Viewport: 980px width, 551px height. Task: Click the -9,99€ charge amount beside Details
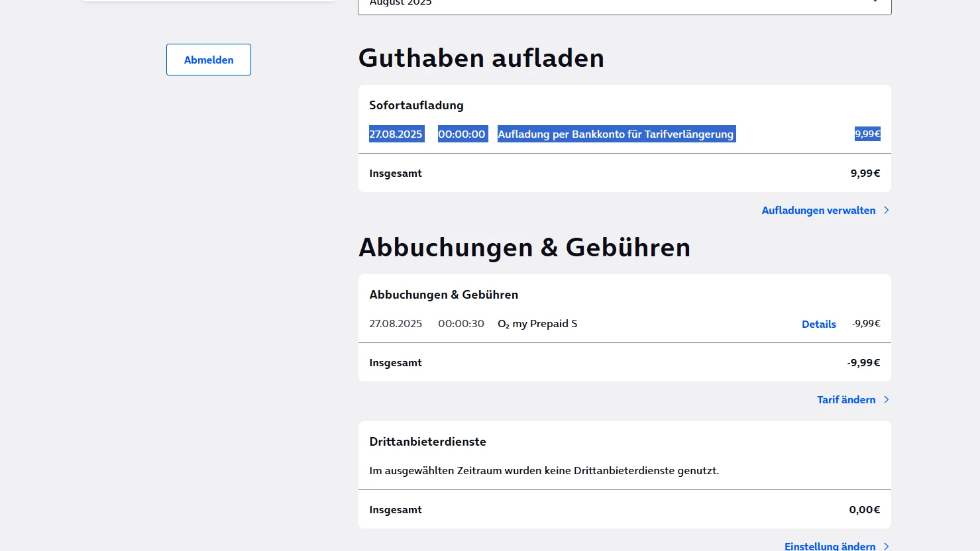coord(867,324)
